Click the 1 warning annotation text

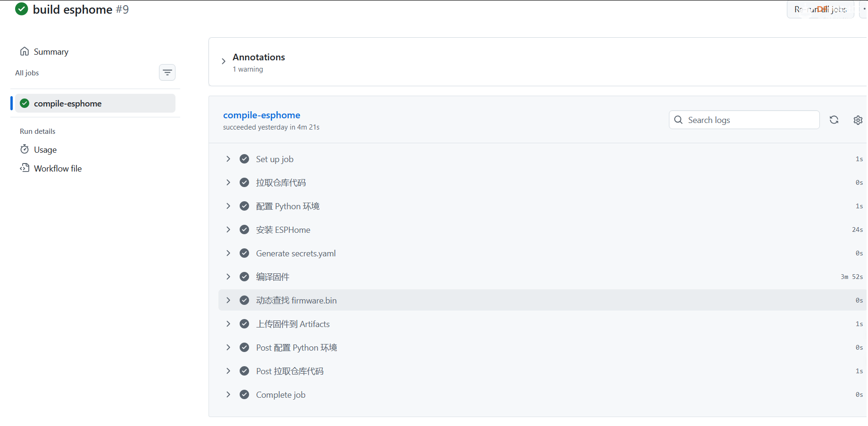click(x=248, y=69)
